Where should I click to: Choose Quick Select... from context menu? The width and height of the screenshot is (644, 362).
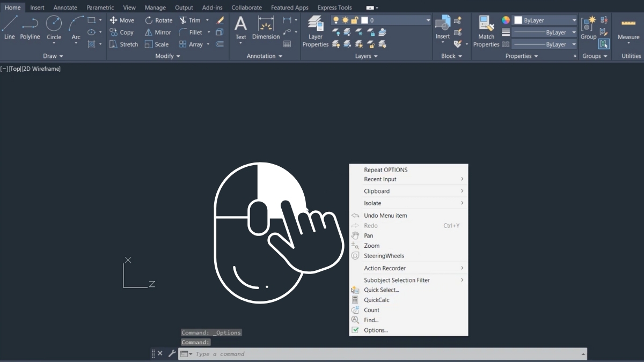coord(408,290)
